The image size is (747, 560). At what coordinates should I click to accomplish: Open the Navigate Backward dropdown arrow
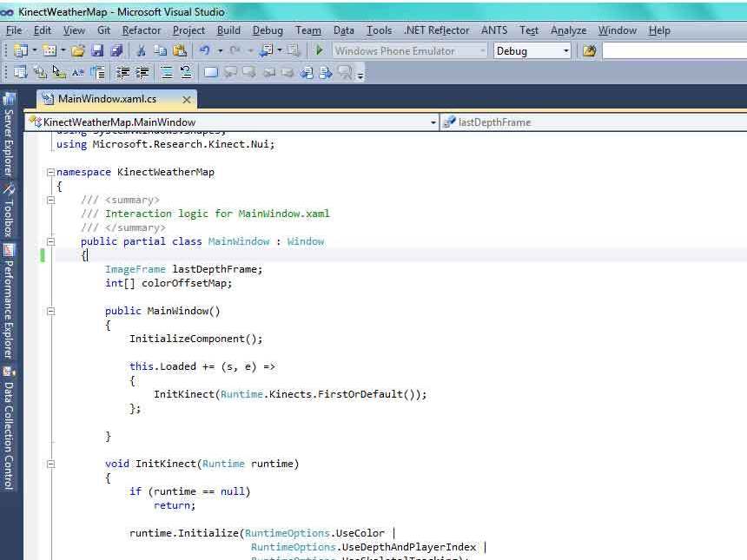[280, 50]
